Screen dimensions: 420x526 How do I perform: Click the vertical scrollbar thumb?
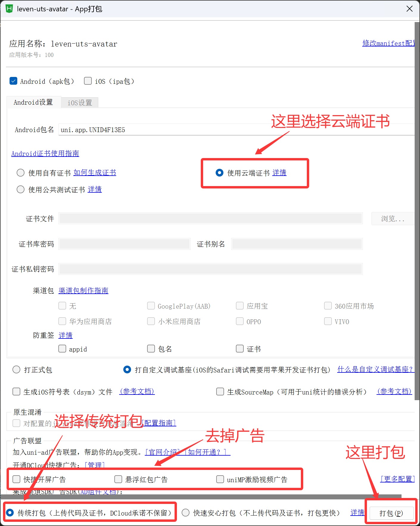[x=417, y=211]
